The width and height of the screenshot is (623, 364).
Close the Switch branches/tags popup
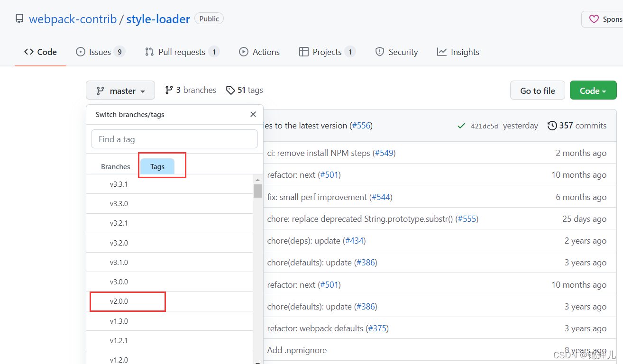pyautogui.click(x=253, y=114)
